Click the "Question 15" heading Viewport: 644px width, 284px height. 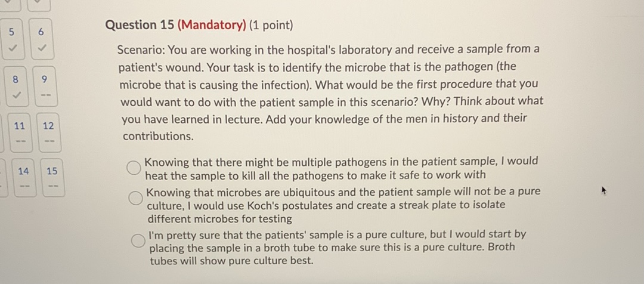click(140, 25)
